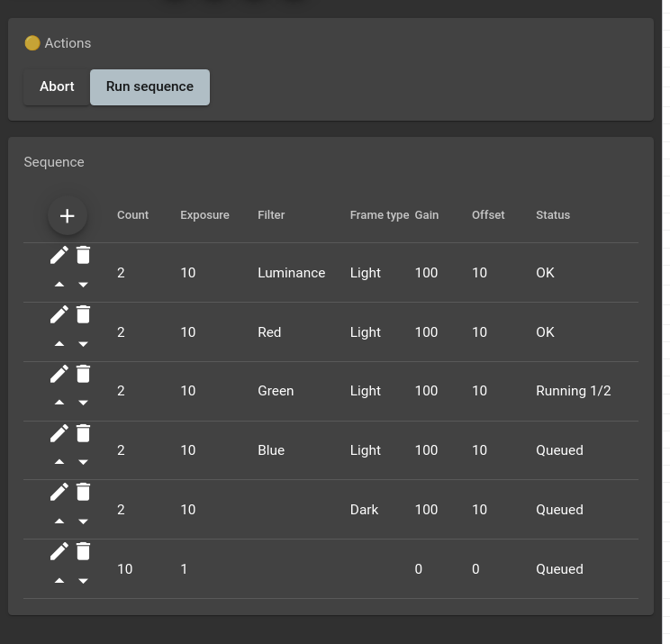Screen dimensions: 670x644
Task: Edit the Red filter sequence row
Action: pos(59,314)
